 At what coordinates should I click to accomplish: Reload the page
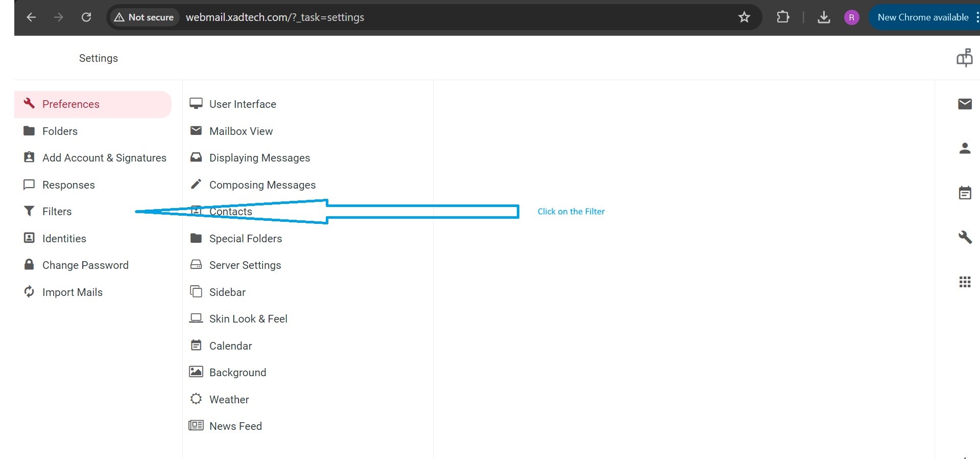click(86, 17)
